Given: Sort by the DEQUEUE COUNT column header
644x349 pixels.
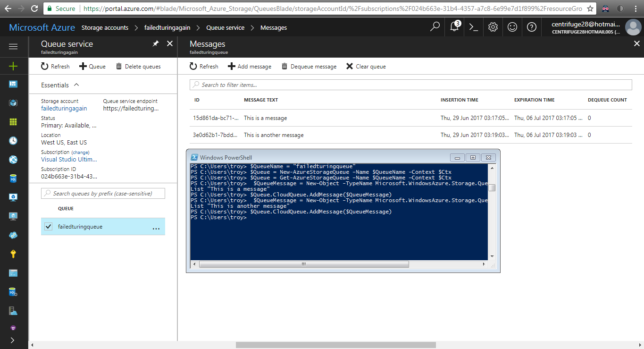Looking at the screenshot, I should 607,100.
